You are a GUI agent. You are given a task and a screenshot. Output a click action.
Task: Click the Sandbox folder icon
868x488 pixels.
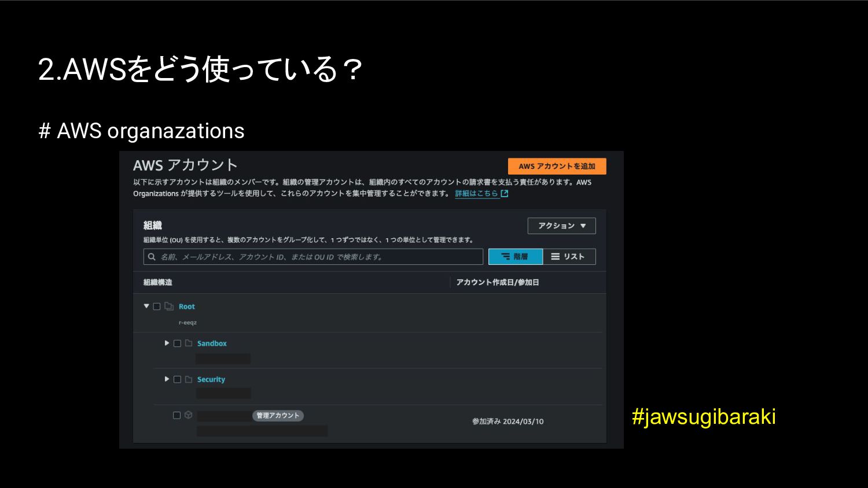click(x=189, y=343)
